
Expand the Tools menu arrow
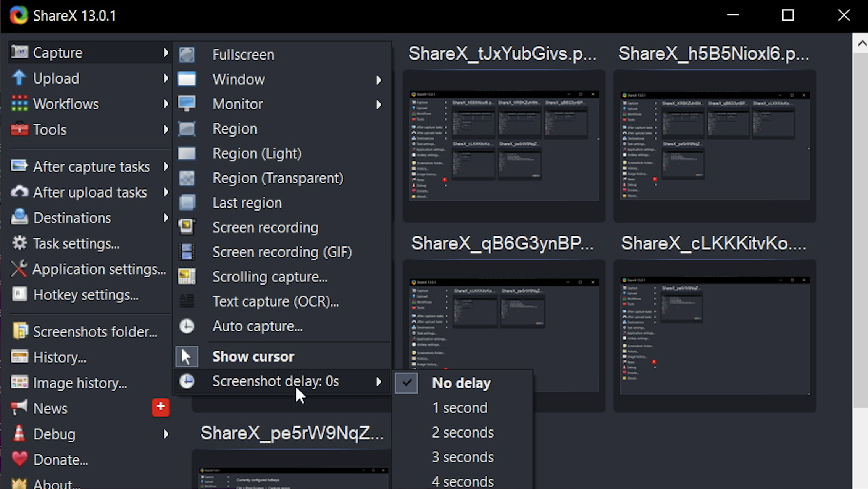pos(166,129)
